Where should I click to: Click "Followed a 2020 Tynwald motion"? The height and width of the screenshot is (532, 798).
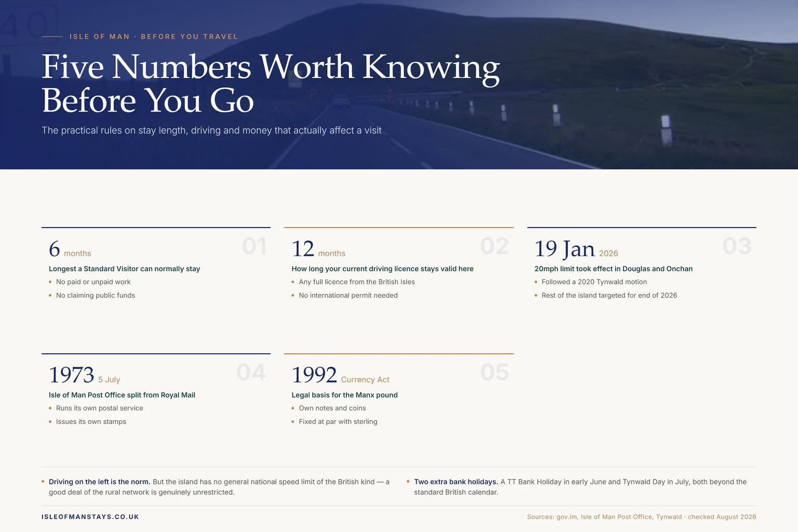pyautogui.click(x=594, y=282)
